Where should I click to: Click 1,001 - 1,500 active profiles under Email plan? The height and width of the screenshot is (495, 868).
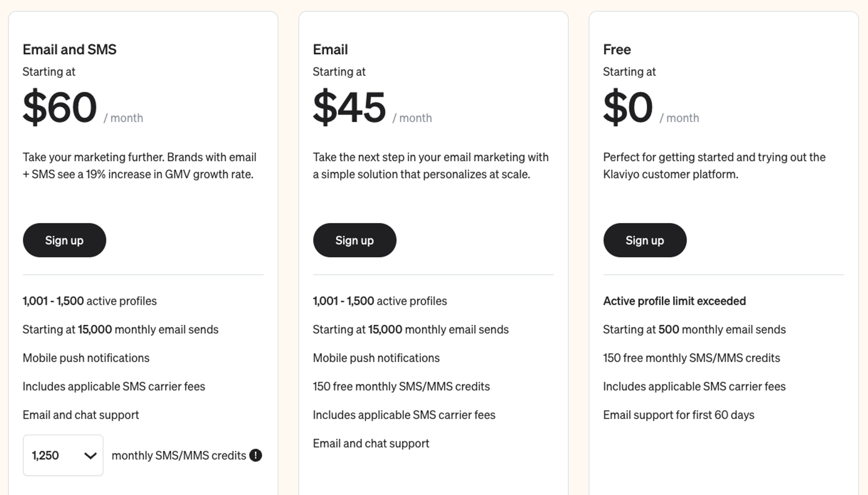[380, 300]
